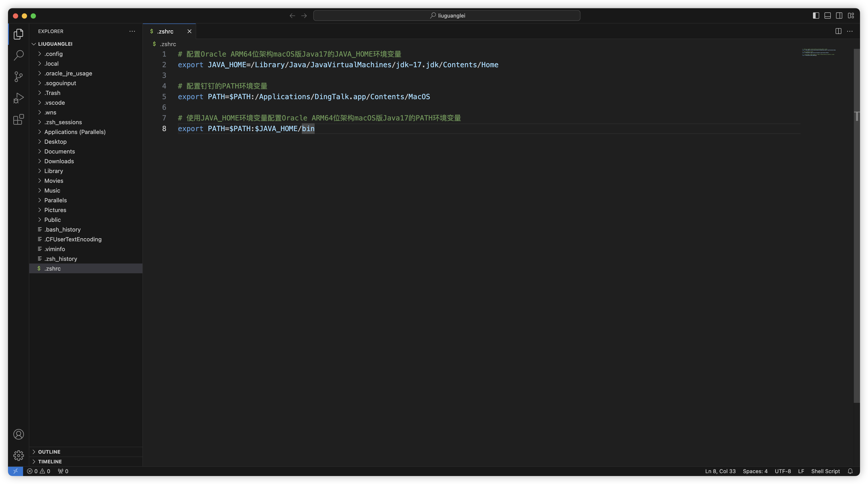868x484 pixels.
Task: Open the Search view in activity bar
Action: click(19, 55)
